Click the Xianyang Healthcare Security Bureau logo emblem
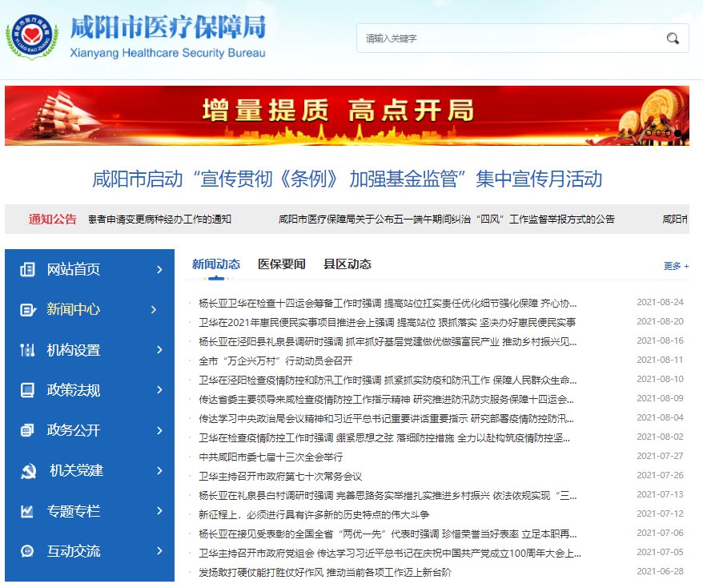703x588 pixels. [32, 37]
